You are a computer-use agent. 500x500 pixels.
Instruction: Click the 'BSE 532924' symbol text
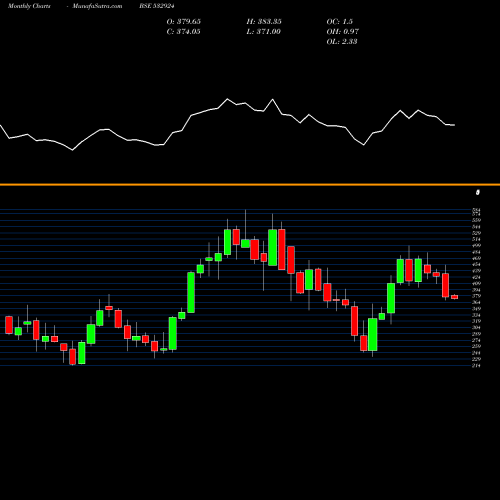[157, 6]
